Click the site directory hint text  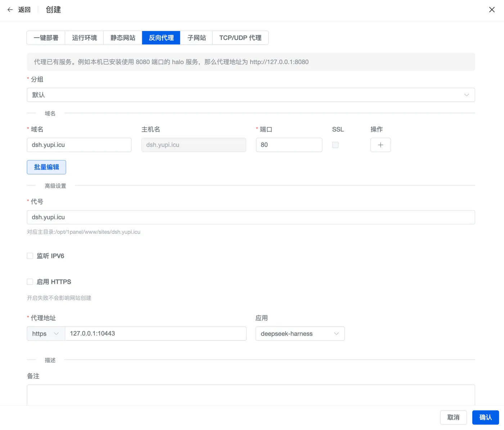pos(84,232)
